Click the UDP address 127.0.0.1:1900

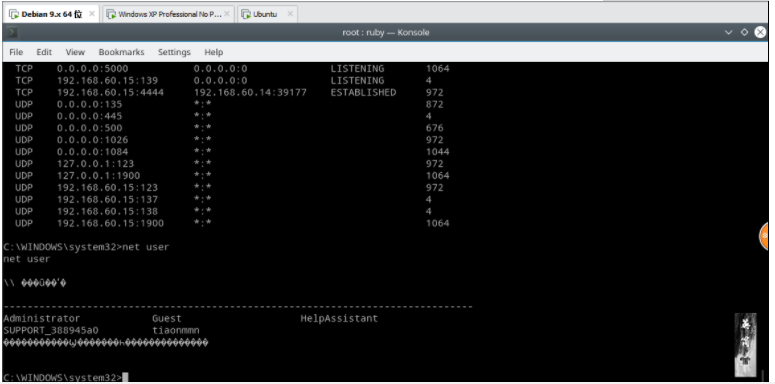click(98, 175)
